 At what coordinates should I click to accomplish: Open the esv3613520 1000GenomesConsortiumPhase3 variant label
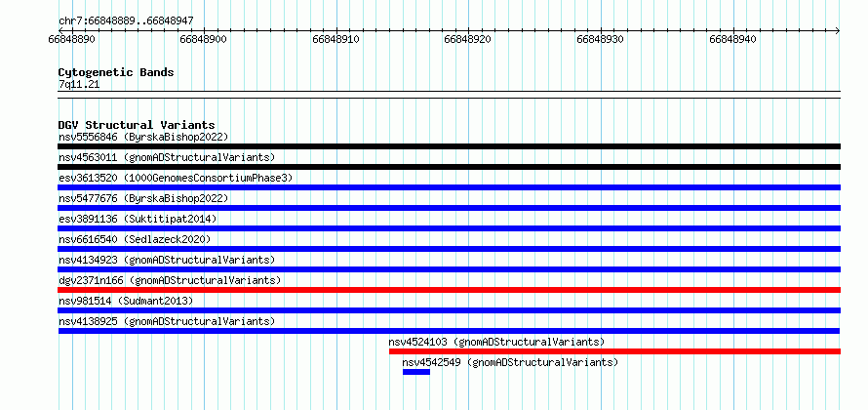176,178
